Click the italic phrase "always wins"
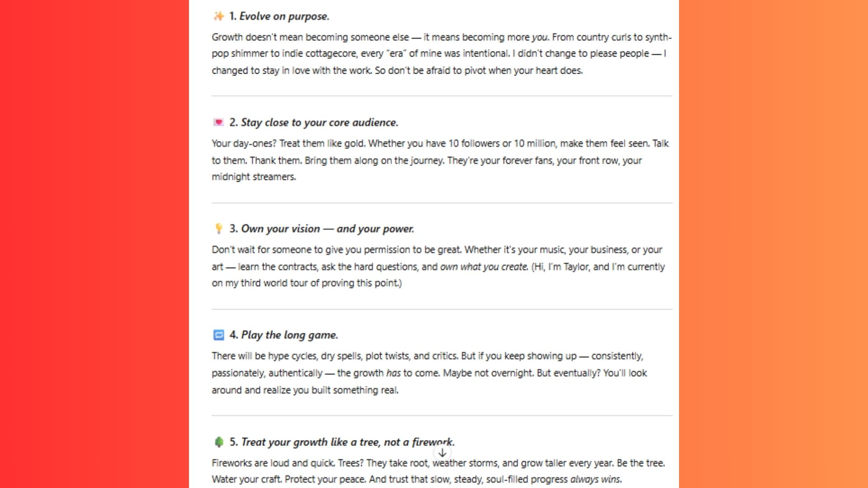The image size is (868, 488). (595, 479)
